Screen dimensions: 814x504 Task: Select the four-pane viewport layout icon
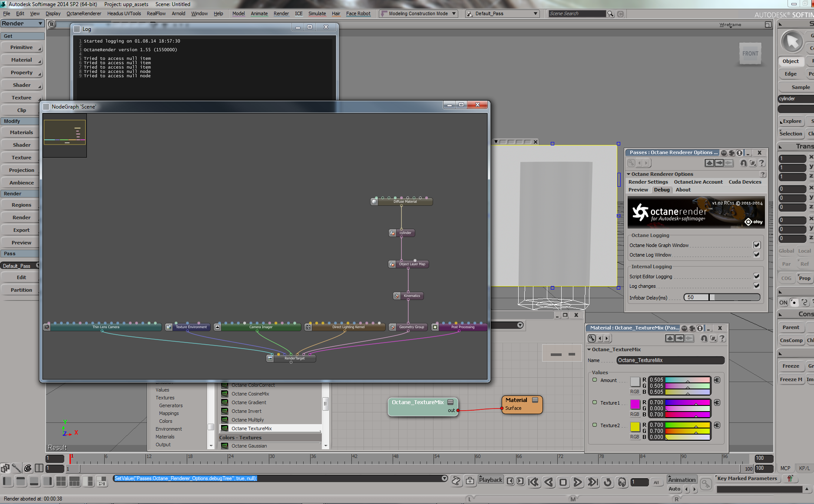[61, 481]
